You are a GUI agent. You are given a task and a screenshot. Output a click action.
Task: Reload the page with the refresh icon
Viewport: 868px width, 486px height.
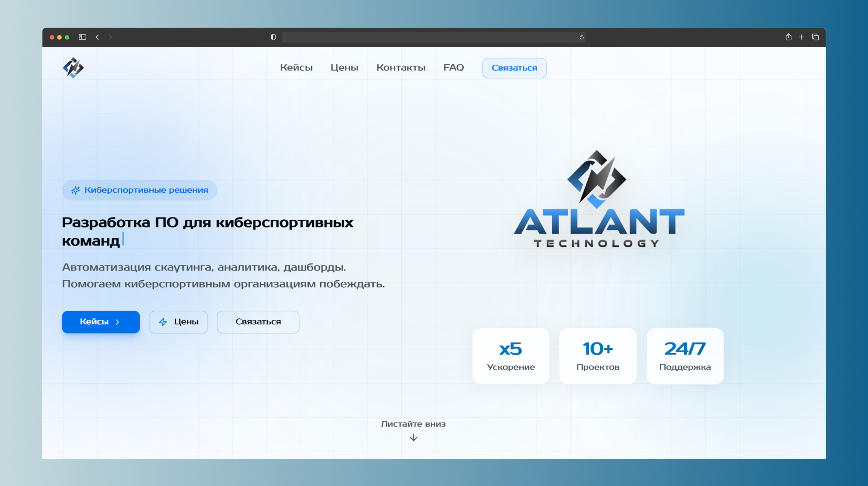[x=581, y=37]
